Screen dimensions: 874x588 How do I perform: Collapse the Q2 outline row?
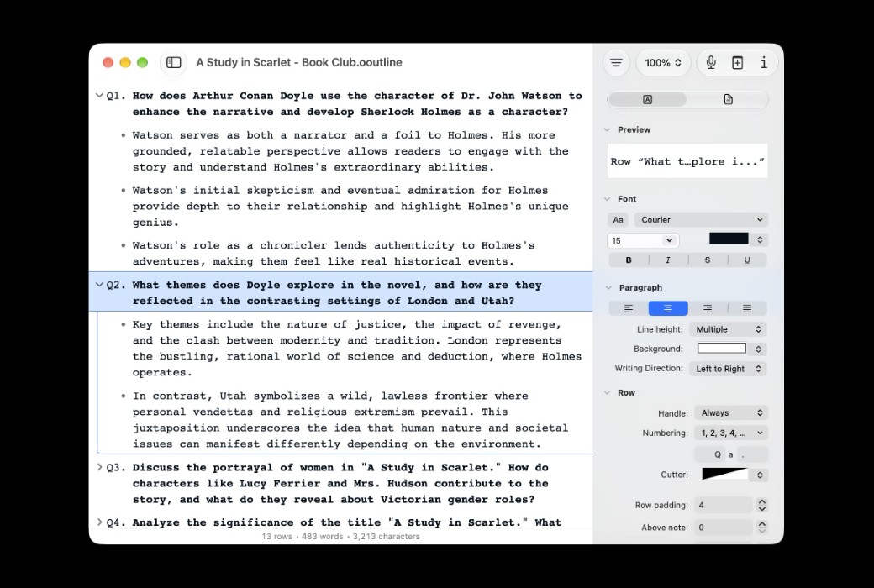(99, 284)
